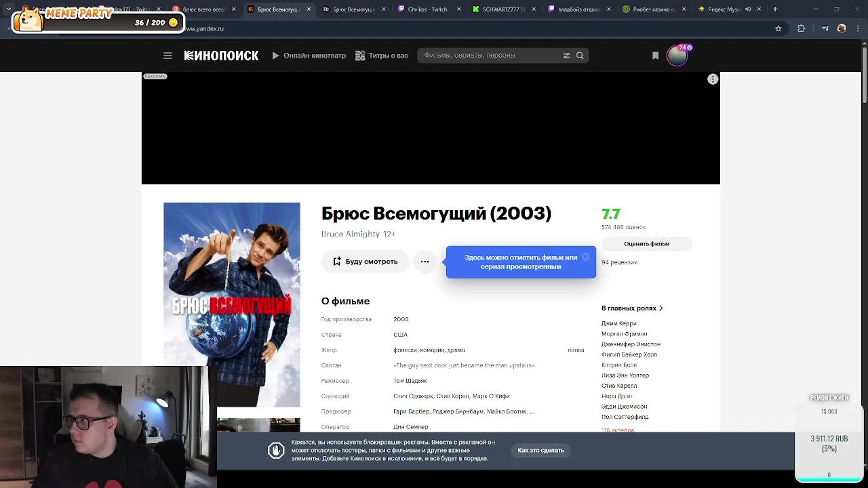The width and height of the screenshot is (868, 488).
Task: Open the ad options three-dot icon
Action: click(713, 79)
